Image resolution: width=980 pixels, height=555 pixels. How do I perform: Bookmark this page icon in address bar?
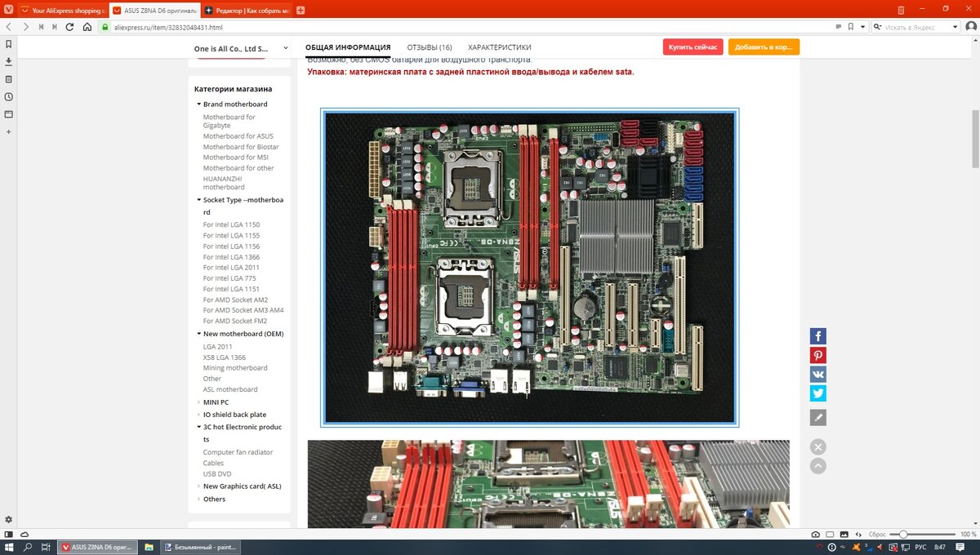point(851,27)
